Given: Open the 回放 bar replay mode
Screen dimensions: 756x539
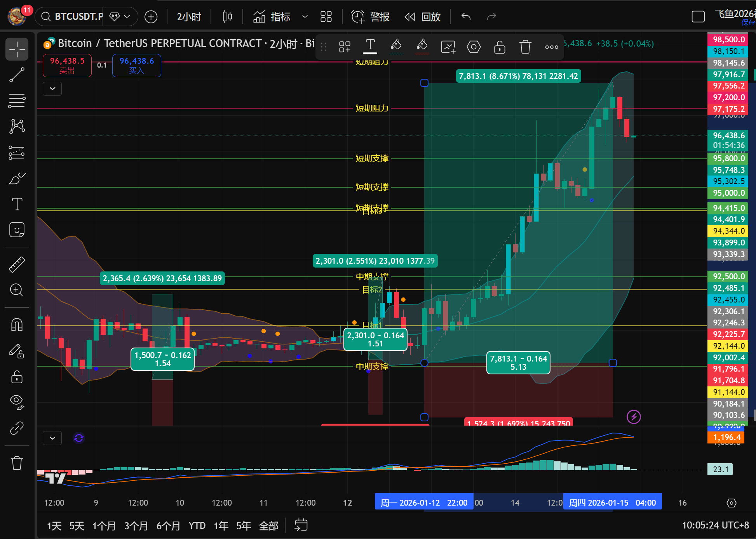Looking at the screenshot, I should [x=423, y=17].
